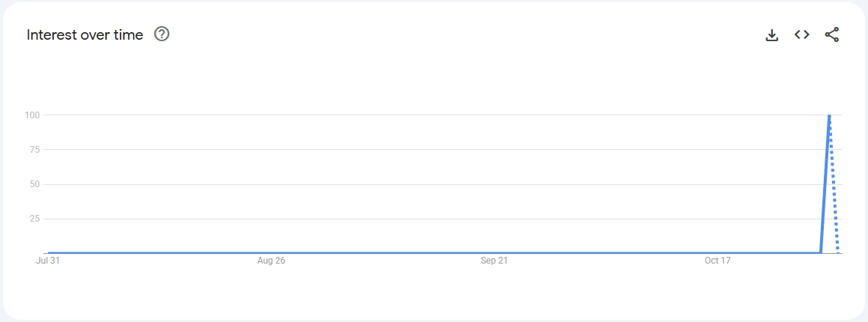The image size is (868, 322).
Task: Download the chart data as CSV
Action: tap(772, 34)
